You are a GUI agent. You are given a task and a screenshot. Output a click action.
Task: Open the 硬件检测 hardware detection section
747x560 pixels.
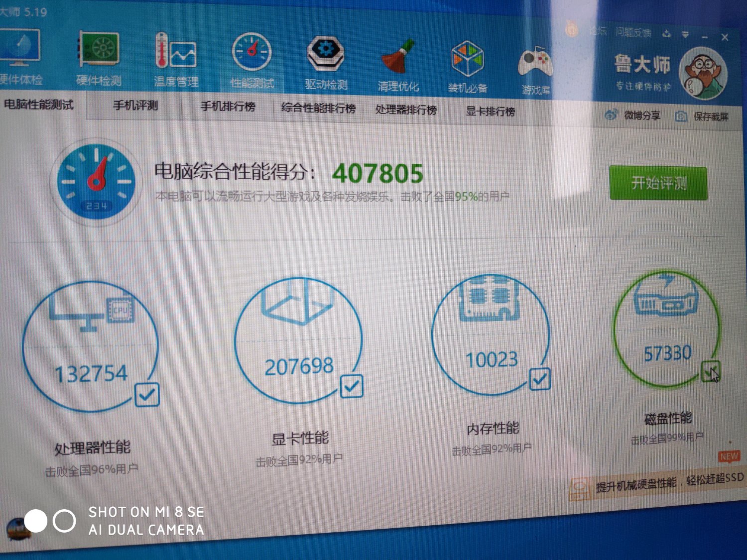point(99,59)
